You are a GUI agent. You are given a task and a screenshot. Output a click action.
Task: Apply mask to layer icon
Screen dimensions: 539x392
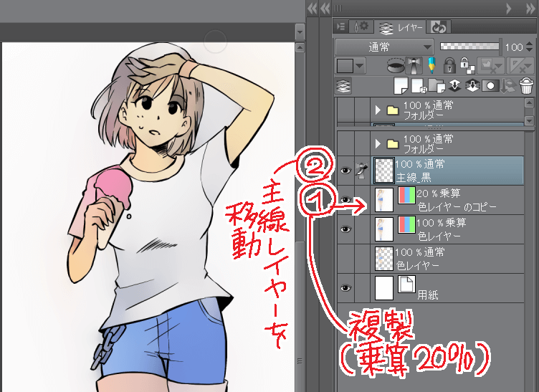click(x=508, y=85)
